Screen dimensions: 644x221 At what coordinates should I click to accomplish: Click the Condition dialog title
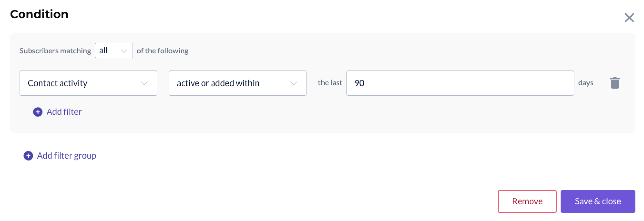[39, 14]
